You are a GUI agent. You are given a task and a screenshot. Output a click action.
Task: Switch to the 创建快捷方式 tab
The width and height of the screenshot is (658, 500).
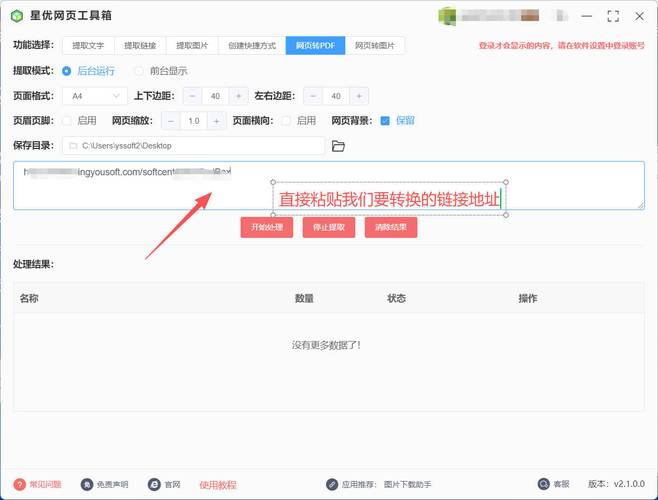(252, 45)
